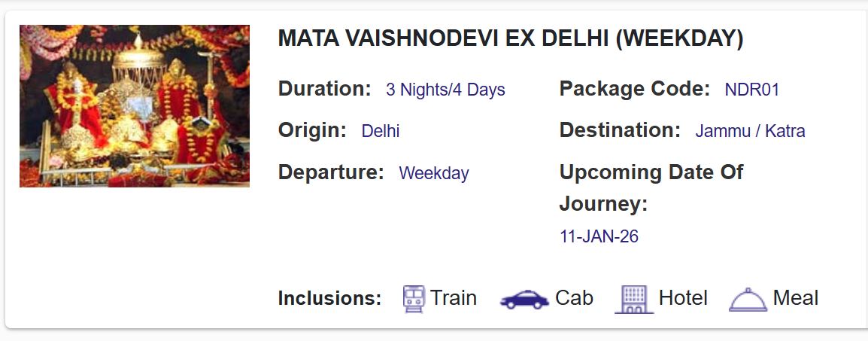868x341 pixels.
Task: Click the hotel building icon
Action: 634,299
